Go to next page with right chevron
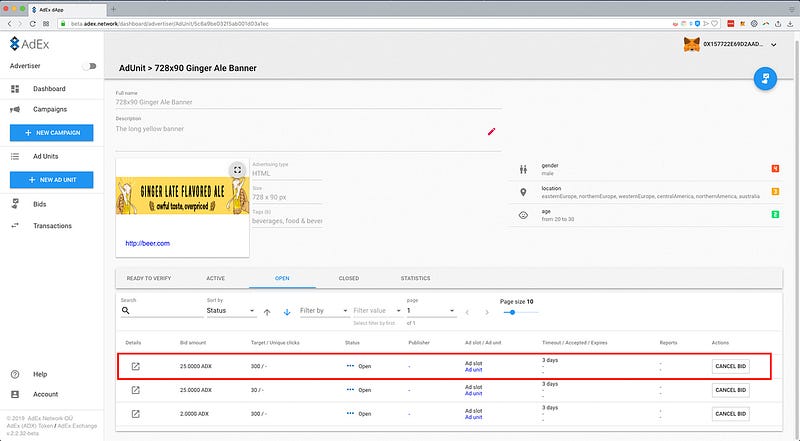Viewport: 800px width, 441px height. pyautogui.click(x=487, y=312)
